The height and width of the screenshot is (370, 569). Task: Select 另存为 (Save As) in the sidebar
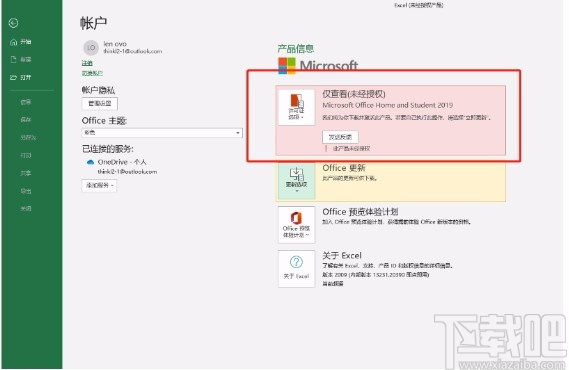click(x=28, y=137)
